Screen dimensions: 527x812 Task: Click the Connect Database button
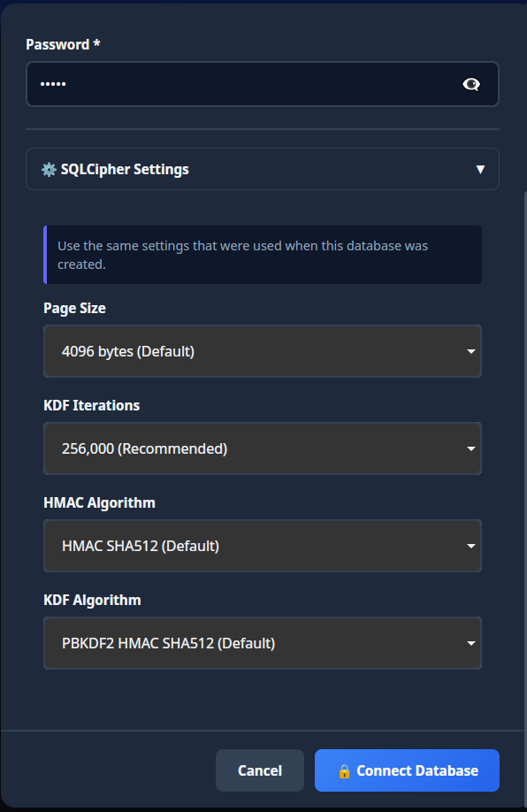coord(407,770)
